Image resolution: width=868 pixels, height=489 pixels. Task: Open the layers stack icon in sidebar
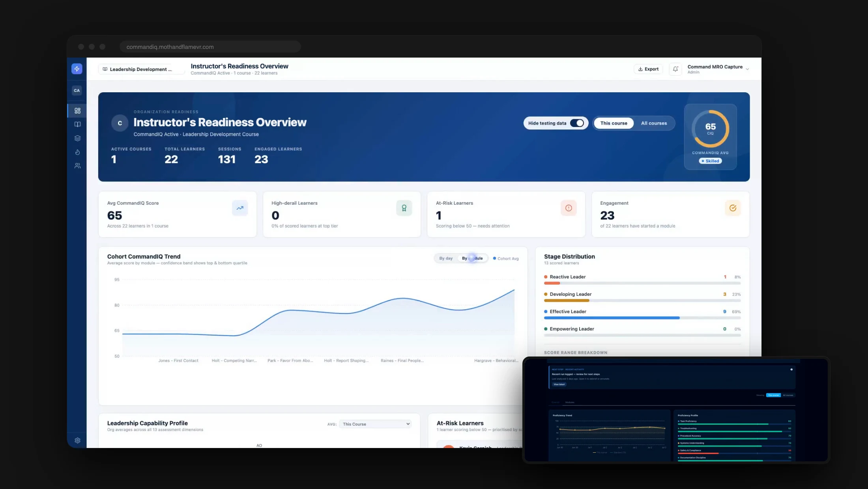tap(77, 138)
